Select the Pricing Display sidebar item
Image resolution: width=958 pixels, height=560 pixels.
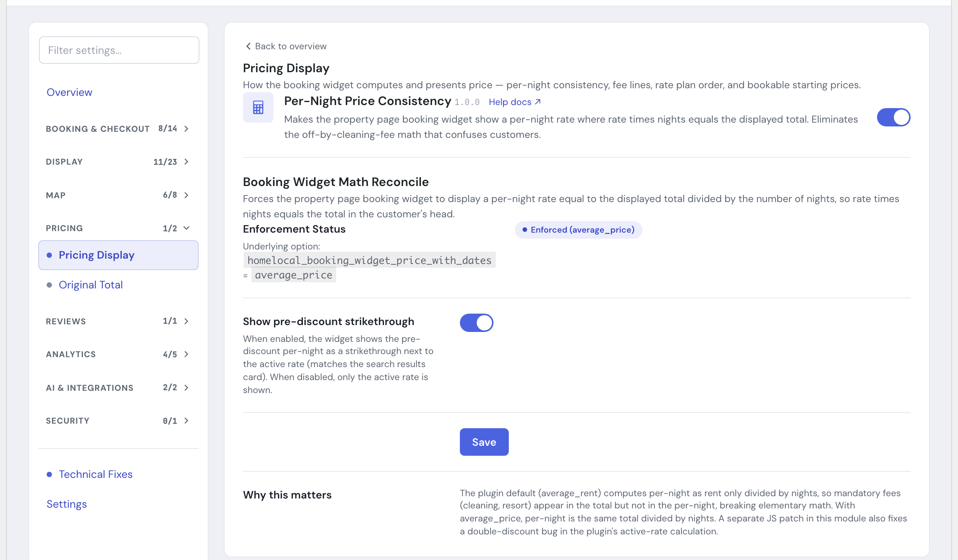coord(118,255)
